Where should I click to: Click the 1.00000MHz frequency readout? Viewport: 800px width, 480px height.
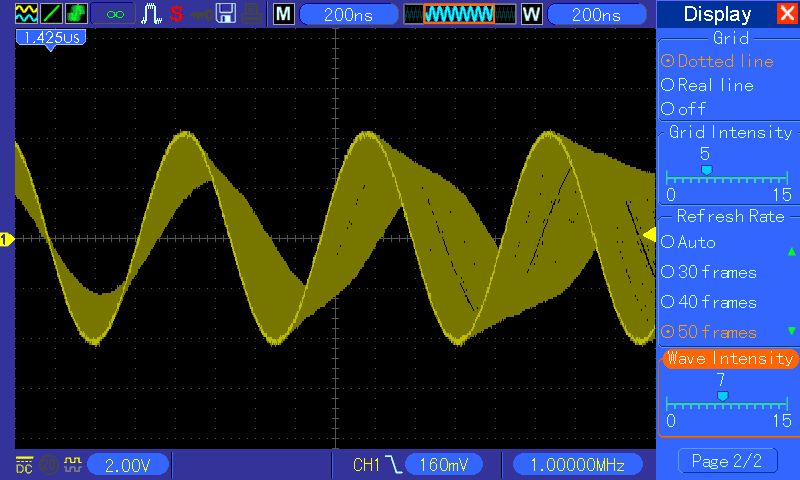[577, 465]
